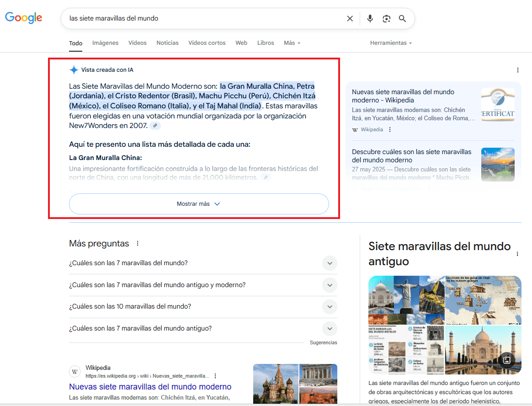Expand AI overview with Mostrar más

click(199, 203)
